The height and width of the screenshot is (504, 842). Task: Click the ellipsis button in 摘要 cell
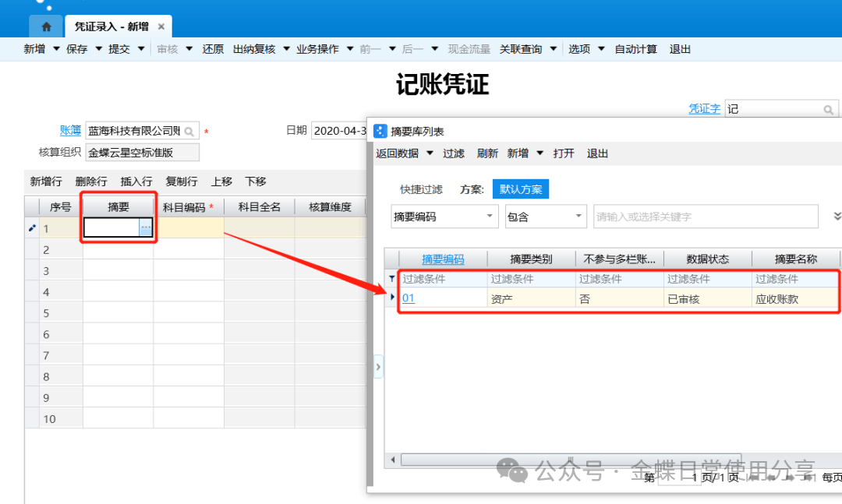(146, 227)
